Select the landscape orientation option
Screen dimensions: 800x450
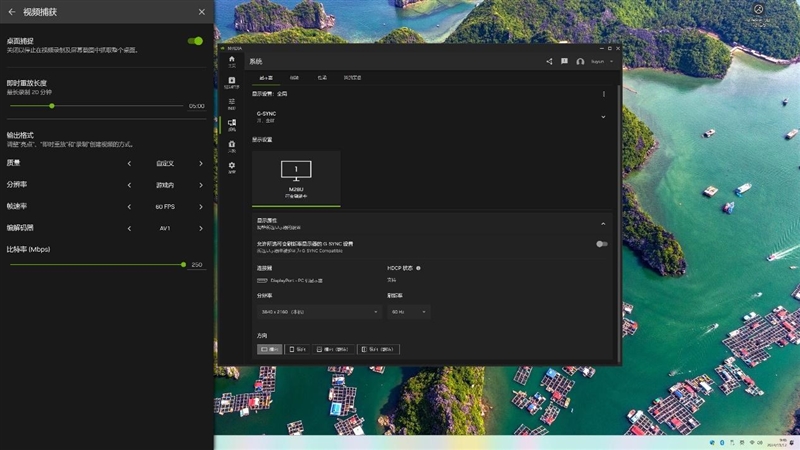pos(270,349)
